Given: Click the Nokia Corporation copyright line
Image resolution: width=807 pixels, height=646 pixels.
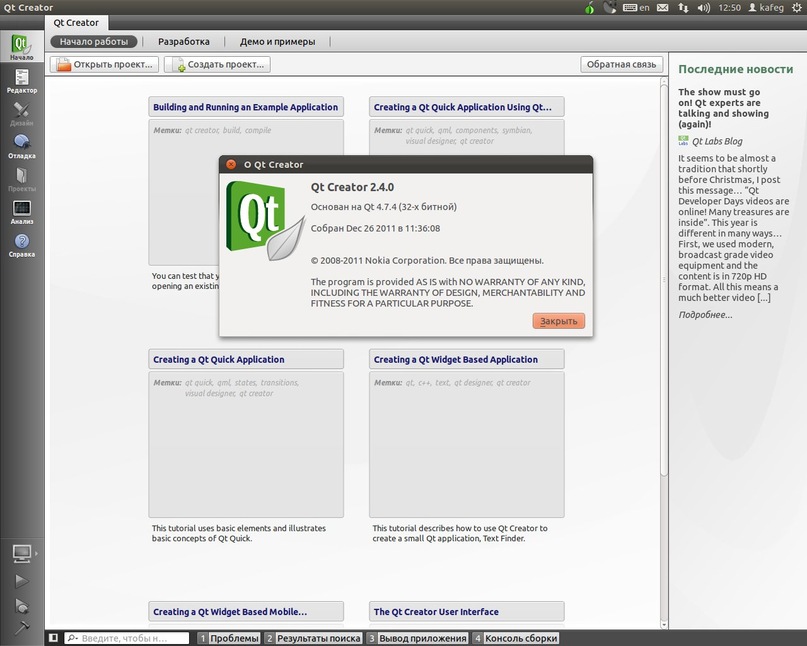Looking at the screenshot, I should coord(427,260).
